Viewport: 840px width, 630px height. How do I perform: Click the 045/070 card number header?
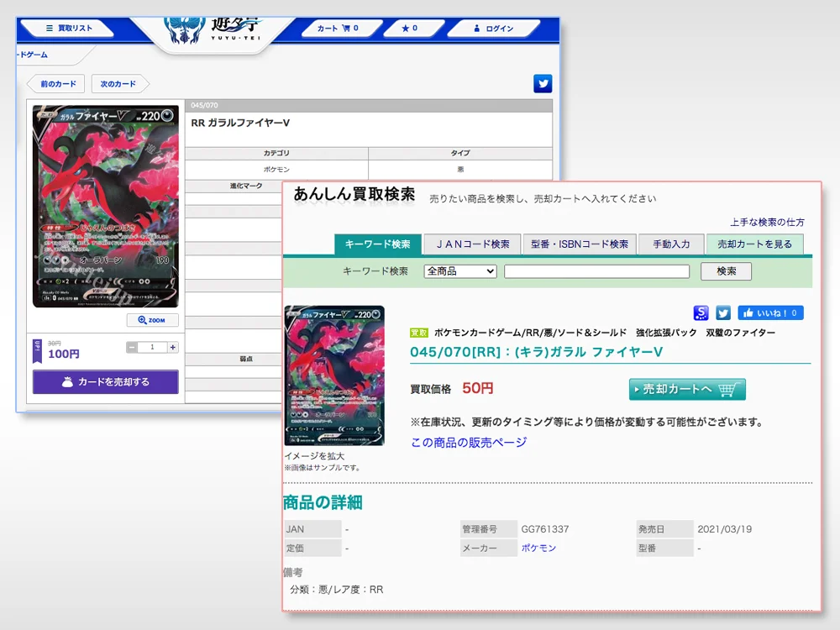click(x=204, y=106)
